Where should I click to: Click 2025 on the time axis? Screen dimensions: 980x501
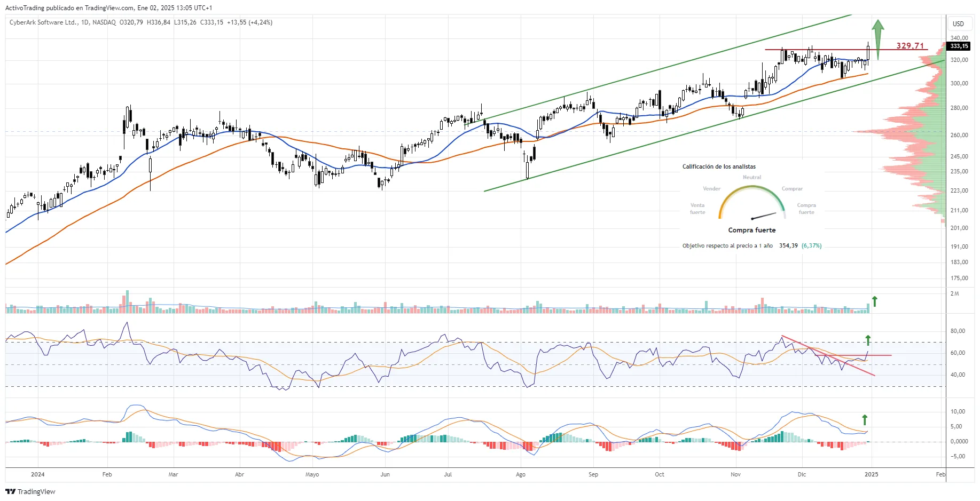(x=871, y=474)
